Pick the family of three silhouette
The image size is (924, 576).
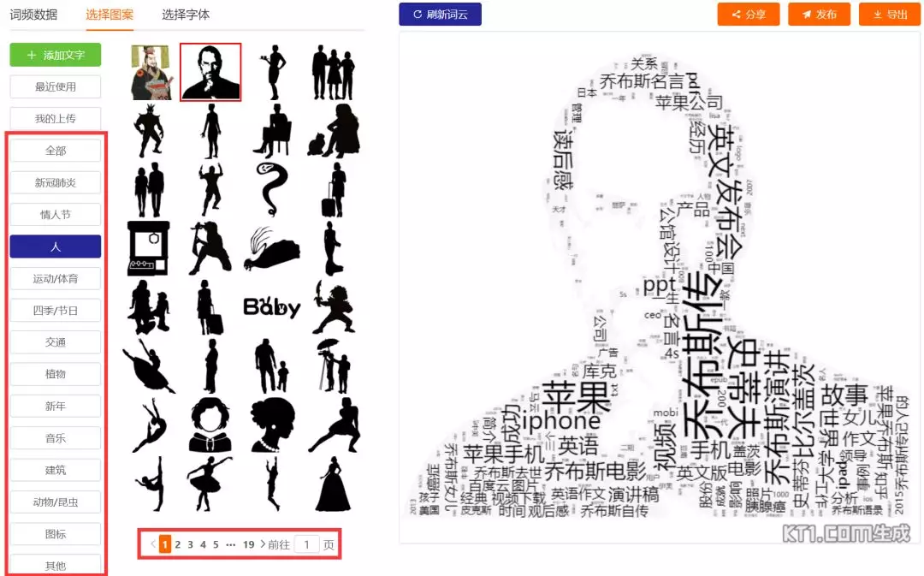(333, 72)
